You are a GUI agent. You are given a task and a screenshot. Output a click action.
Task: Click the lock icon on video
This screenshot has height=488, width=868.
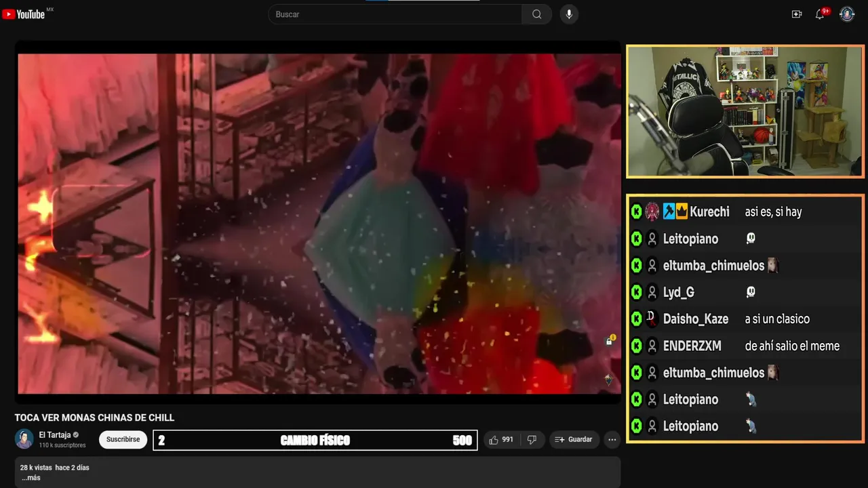(x=609, y=341)
